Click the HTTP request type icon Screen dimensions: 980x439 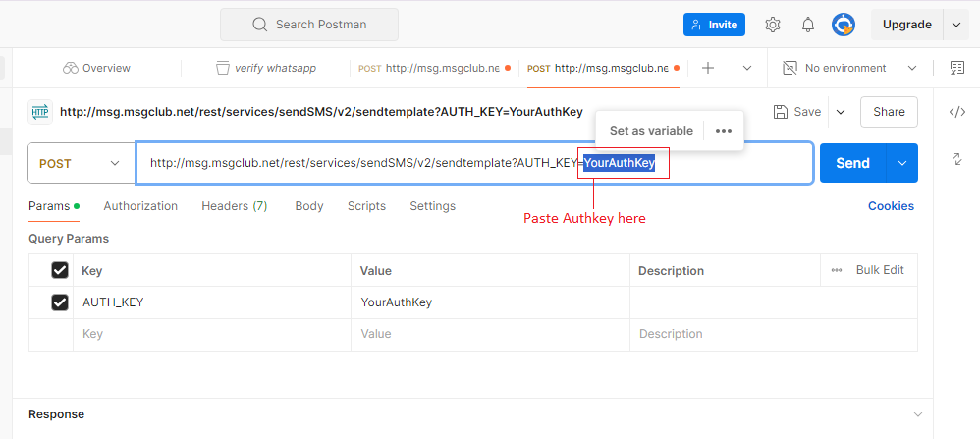point(40,112)
